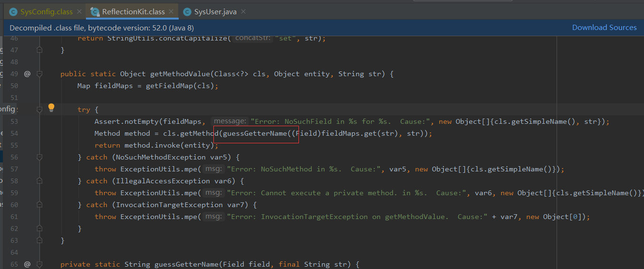Fold the InvocationTargetException catch block on line 60

click(39, 205)
